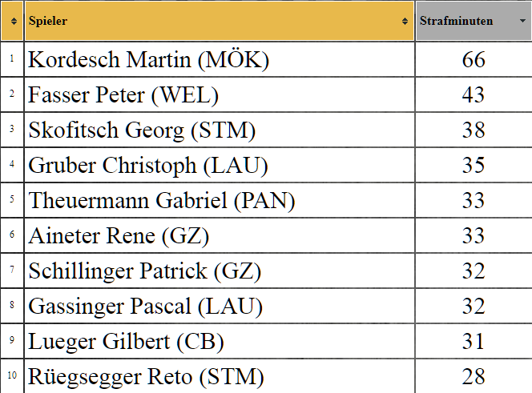Click the Strafminuten column header
This screenshot has width=532, height=393.
point(474,21)
